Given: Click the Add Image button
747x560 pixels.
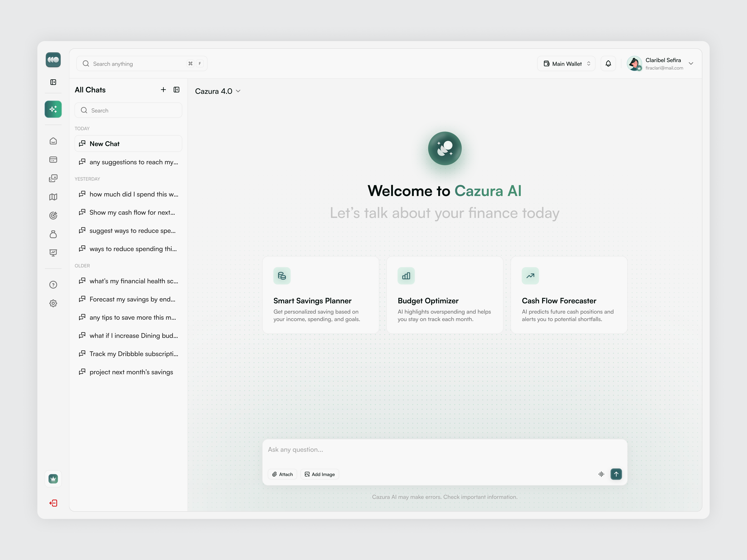Looking at the screenshot, I should (x=319, y=474).
